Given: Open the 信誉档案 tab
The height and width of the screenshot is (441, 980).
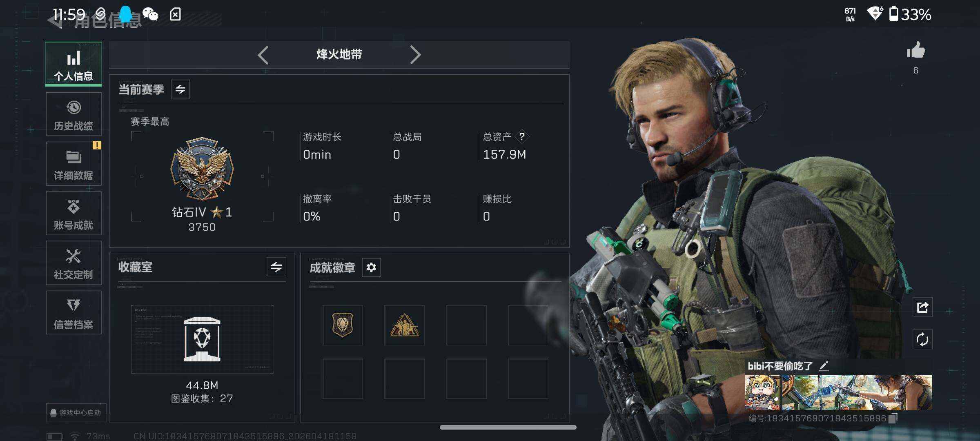Looking at the screenshot, I should click(73, 313).
